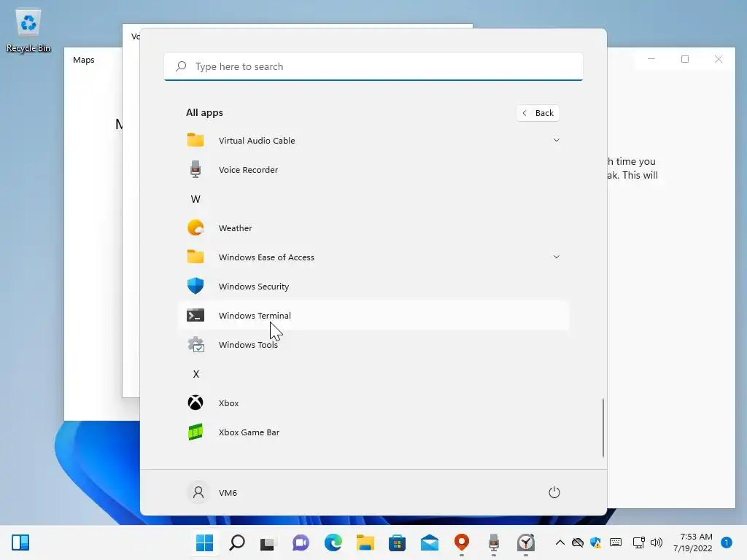This screenshot has width=747, height=560.
Task: Click the Widgets icon on taskbar
Action: 20,542
